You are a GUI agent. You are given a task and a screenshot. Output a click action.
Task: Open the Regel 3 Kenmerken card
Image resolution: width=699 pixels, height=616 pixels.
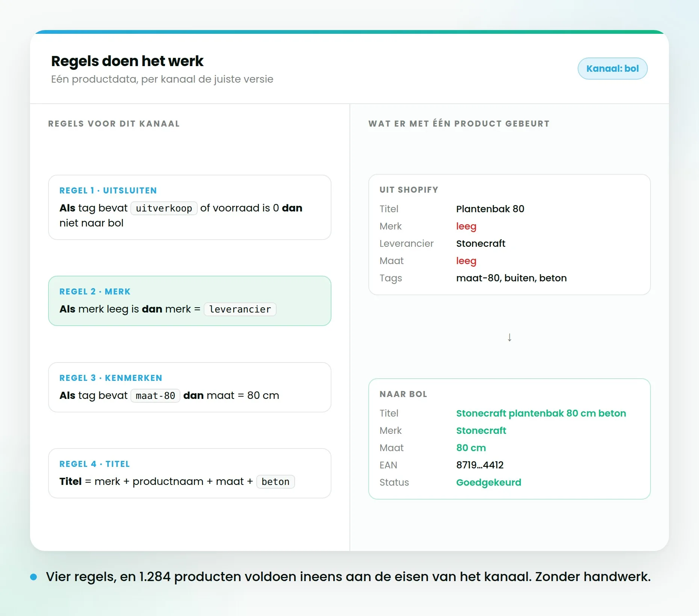coord(189,387)
